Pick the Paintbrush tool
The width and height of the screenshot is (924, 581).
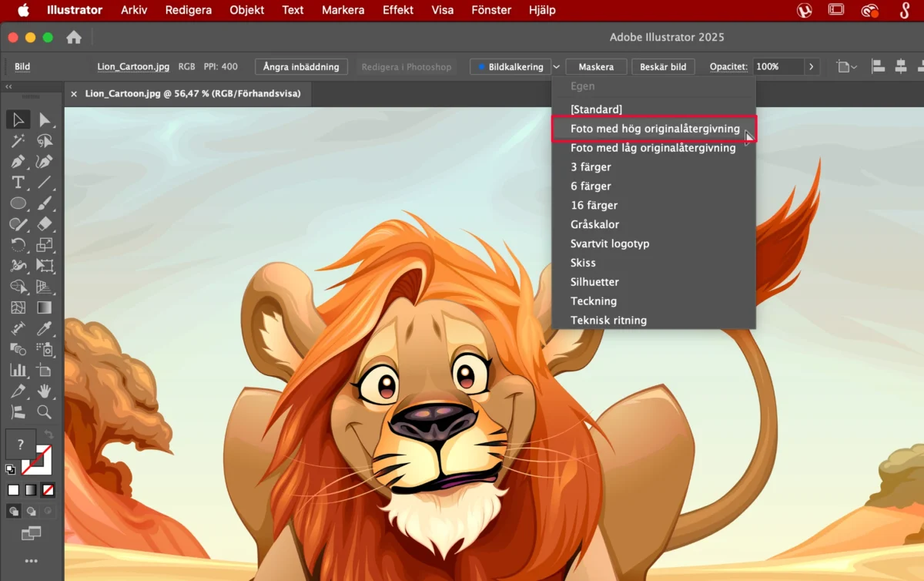coord(45,203)
